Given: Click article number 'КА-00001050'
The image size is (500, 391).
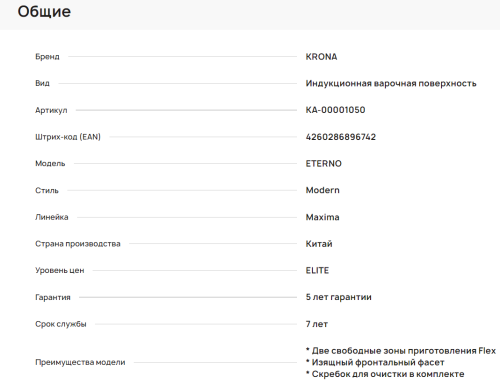Looking at the screenshot, I should tap(335, 110).
